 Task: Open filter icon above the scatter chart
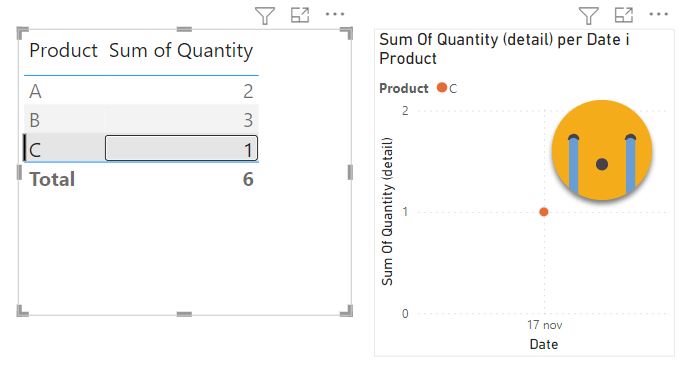pos(588,16)
